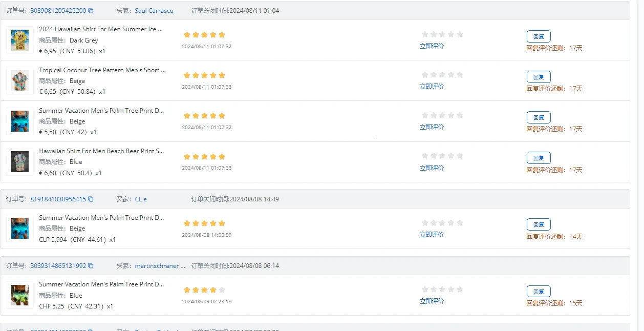The image size is (644, 331).
Task: Copy order number 3039081205425200
Action: point(91,11)
